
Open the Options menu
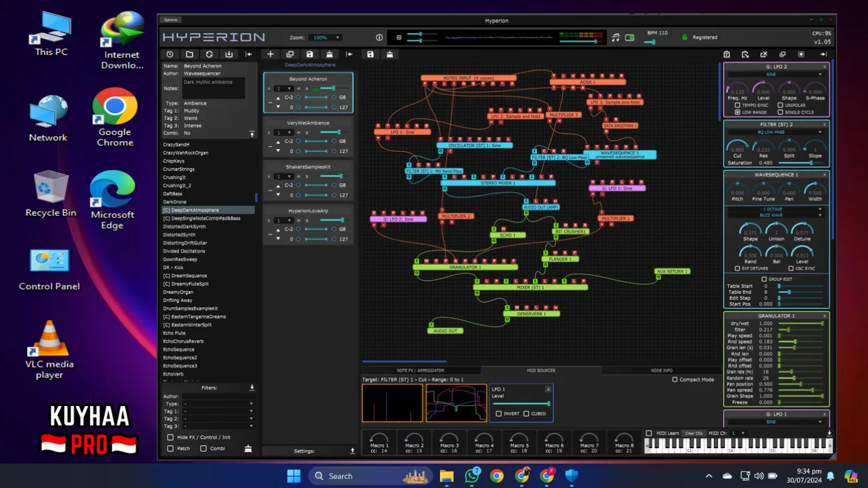[171, 20]
